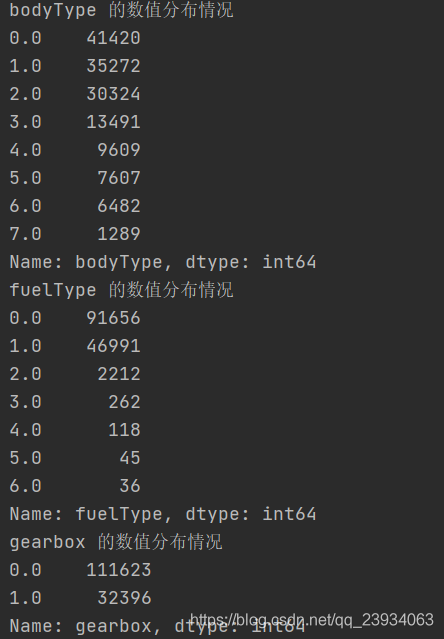Viewport: 444px width, 639px height.
Task: Open the blog.csdn.net watermark link
Action: 312,620
